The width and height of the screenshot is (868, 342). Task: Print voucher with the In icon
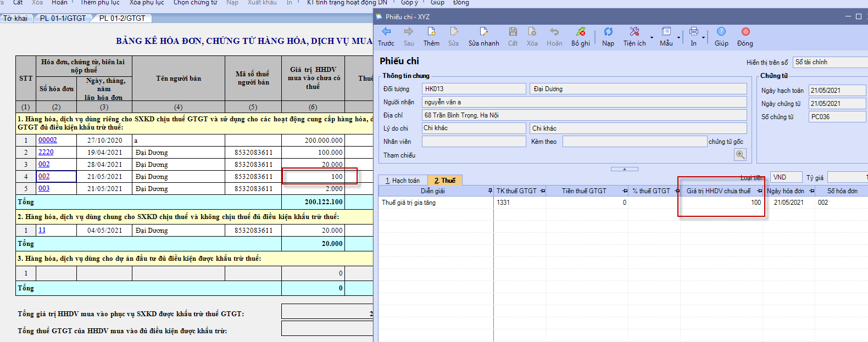694,32
